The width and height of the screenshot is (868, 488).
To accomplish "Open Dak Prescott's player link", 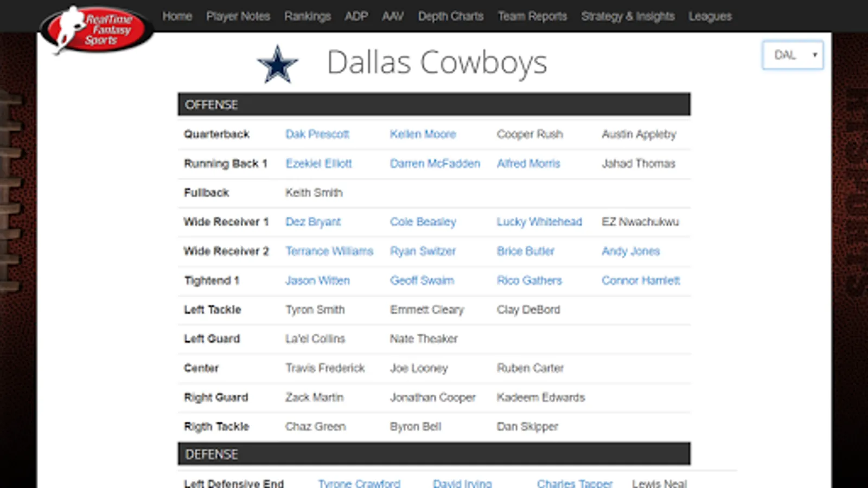I will pos(317,134).
